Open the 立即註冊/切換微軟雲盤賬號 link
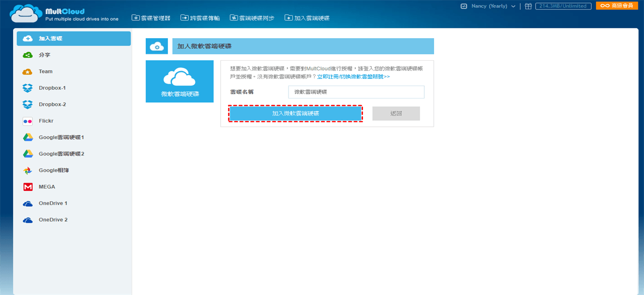The height and width of the screenshot is (295, 644). coord(354,76)
